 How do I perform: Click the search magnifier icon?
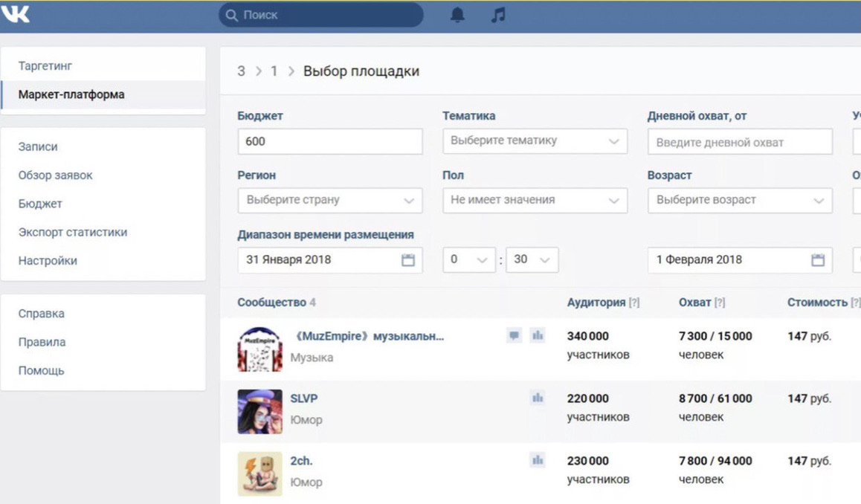tap(232, 15)
